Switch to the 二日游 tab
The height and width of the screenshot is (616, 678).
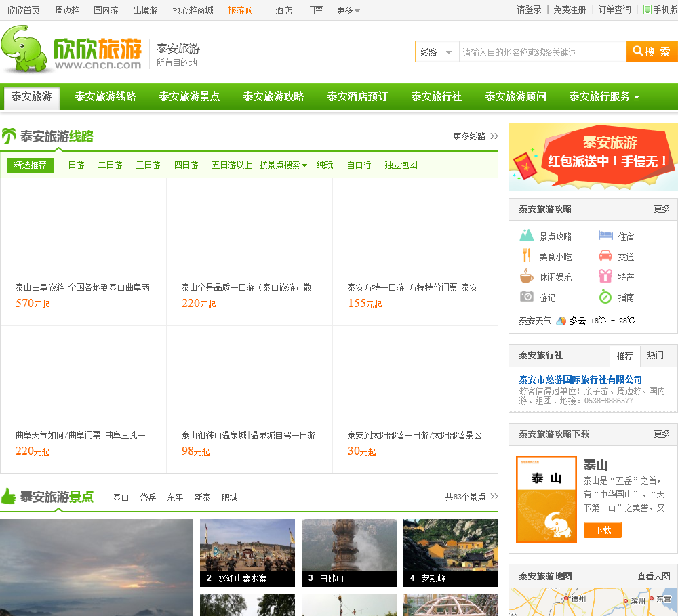click(111, 165)
